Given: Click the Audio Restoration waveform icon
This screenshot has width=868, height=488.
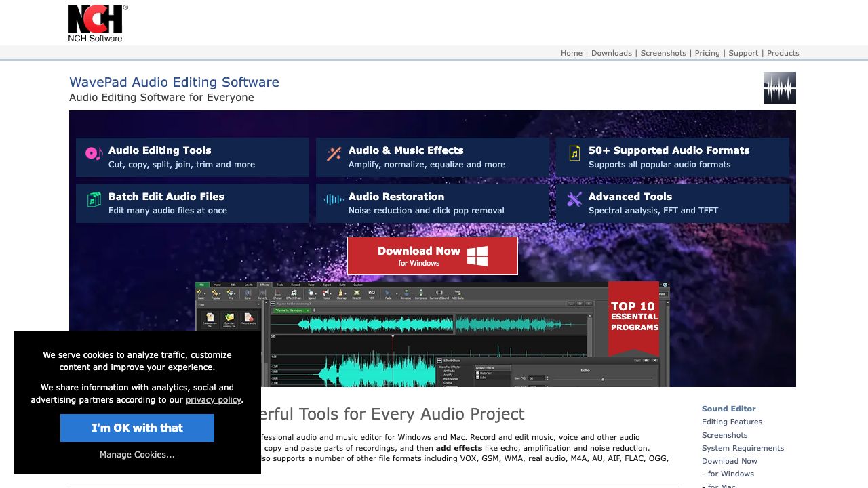Looking at the screenshot, I should pyautogui.click(x=334, y=199).
